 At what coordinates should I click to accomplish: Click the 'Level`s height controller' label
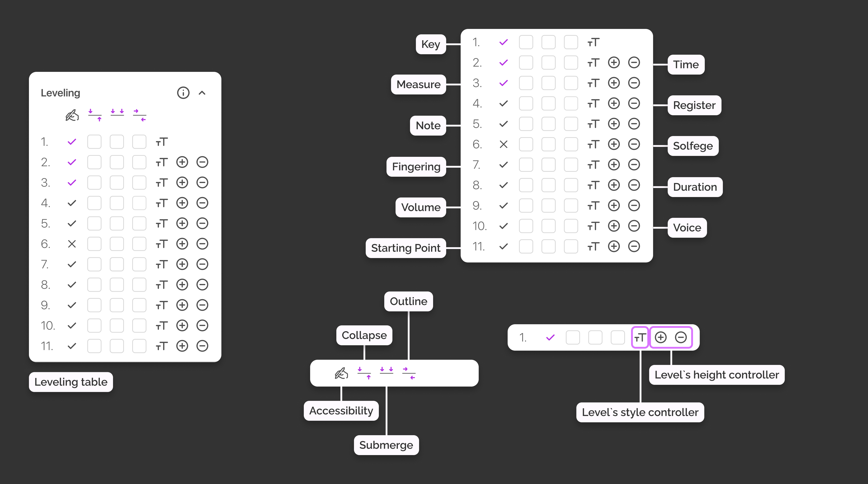(x=717, y=375)
